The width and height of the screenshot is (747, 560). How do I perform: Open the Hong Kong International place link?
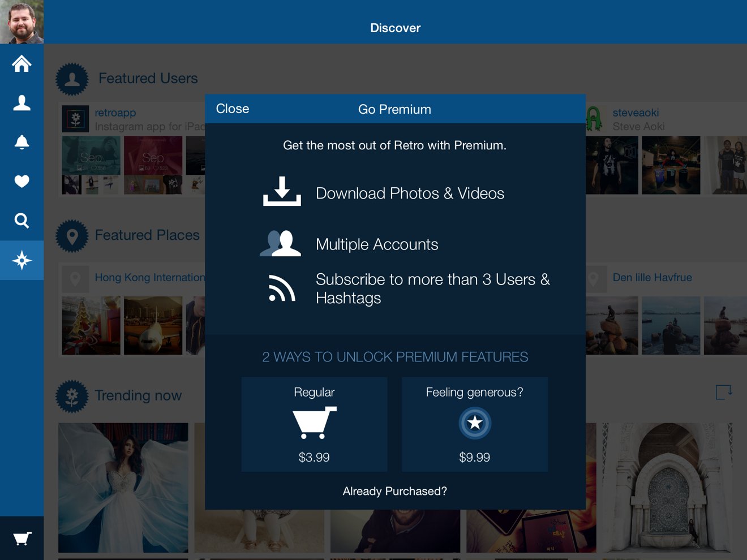pos(150,277)
